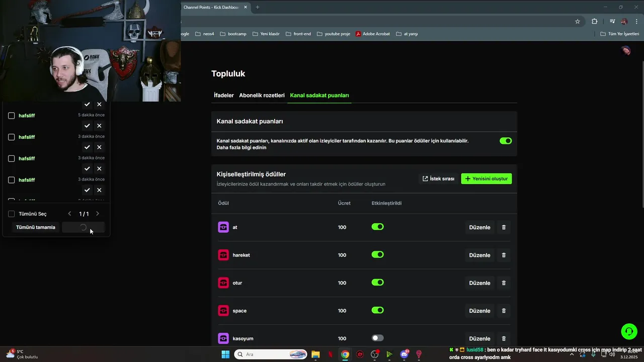Click Düzenle for the 'kasoyum' reward
Viewport: 644px width, 362px height.
479,338
